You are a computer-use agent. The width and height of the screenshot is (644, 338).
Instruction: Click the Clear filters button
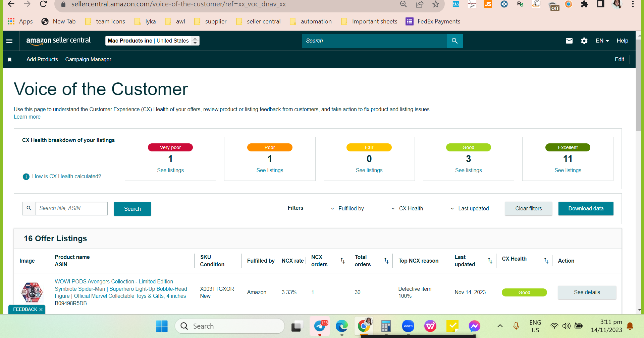[x=529, y=209]
